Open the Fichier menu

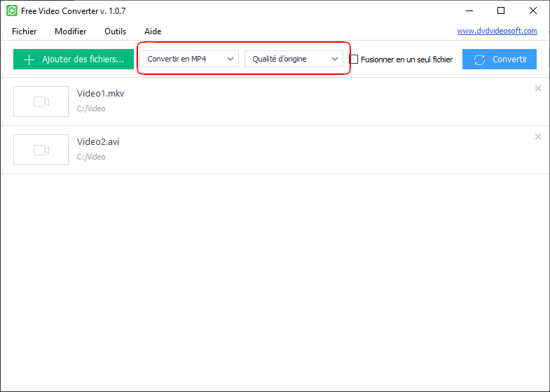(25, 31)
